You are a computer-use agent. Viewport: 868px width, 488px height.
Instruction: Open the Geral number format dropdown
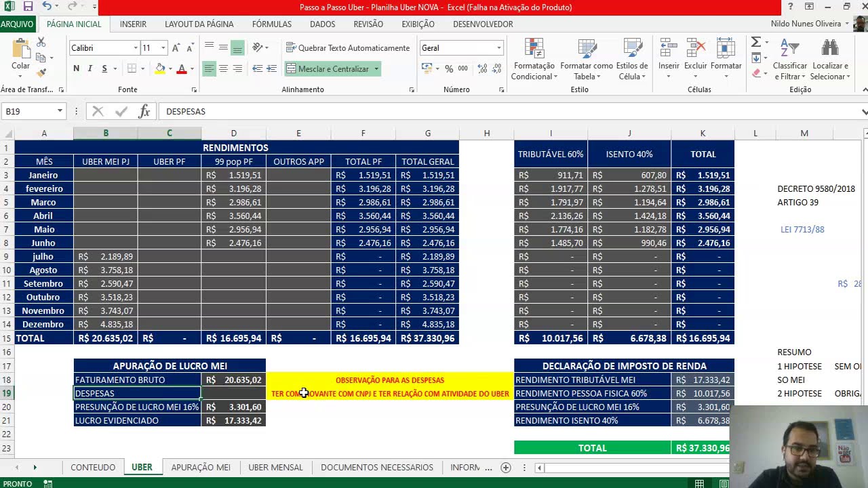click(x=498, y=48)
